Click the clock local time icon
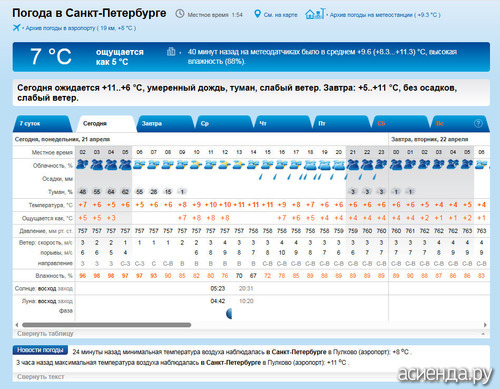This screenshot has width=500, height=389. tap(180, 14)
